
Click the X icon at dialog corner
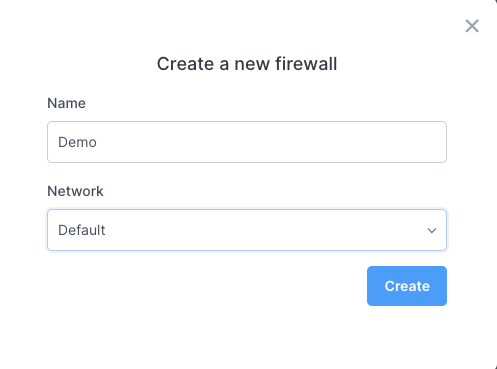(x=472, y=26)
